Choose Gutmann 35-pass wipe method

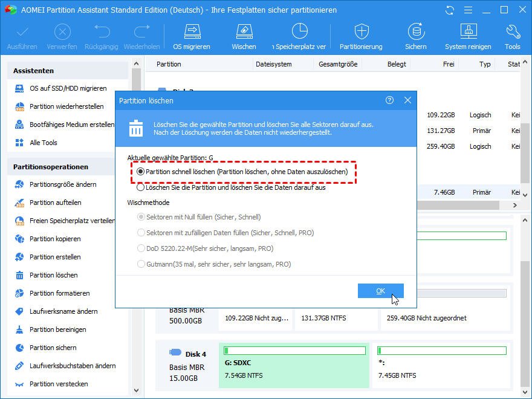(x=141, y=264)
